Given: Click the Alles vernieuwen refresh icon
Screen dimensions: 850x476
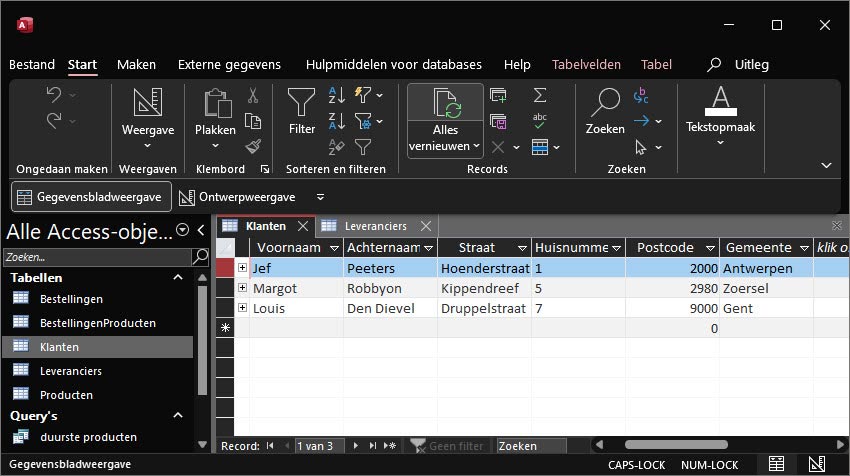Looking at the screenshot, I should tap(447, 103).
